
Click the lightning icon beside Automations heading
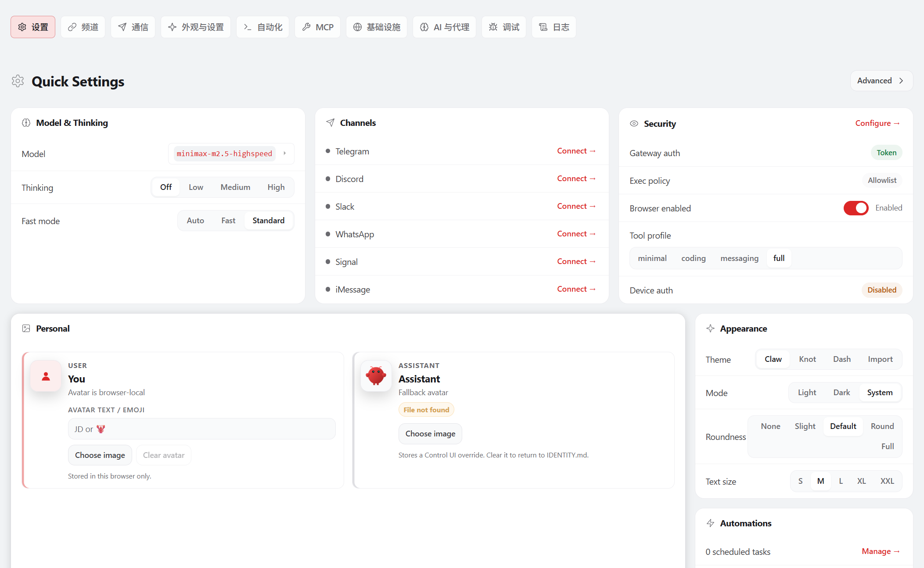(x=710, y=523)
